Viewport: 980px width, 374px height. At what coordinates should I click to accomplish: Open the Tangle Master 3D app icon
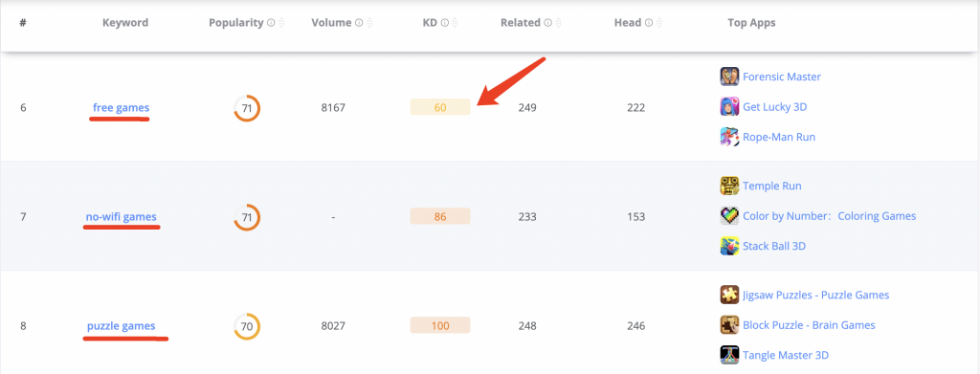pos(729,355)
